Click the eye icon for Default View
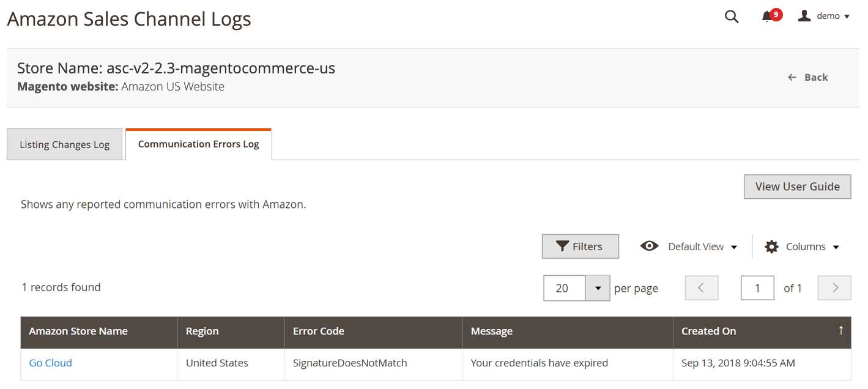 click(x=649, y=246)
